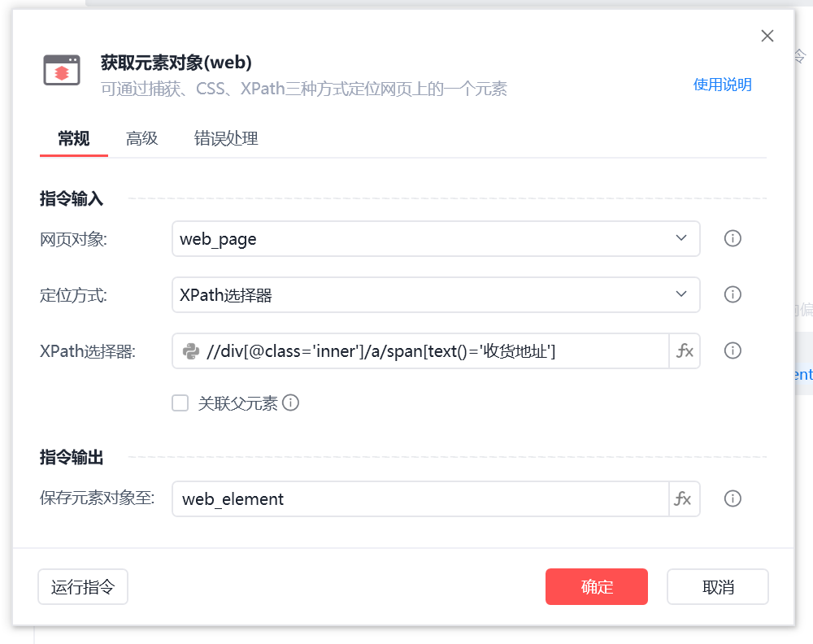Click info icon beside XPath选择器 row
813x644 pixels.
click(x=733, y=351)
